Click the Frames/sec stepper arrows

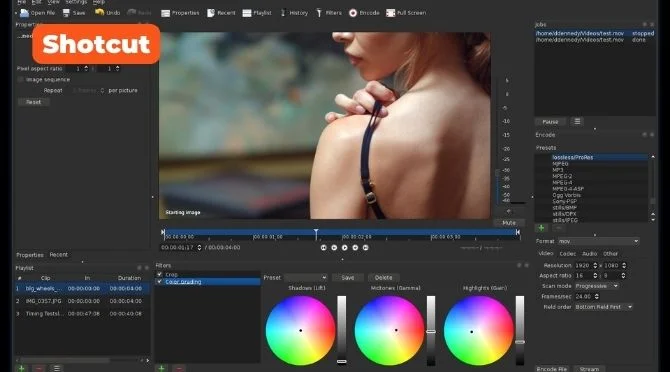click(x=597, y=296)
